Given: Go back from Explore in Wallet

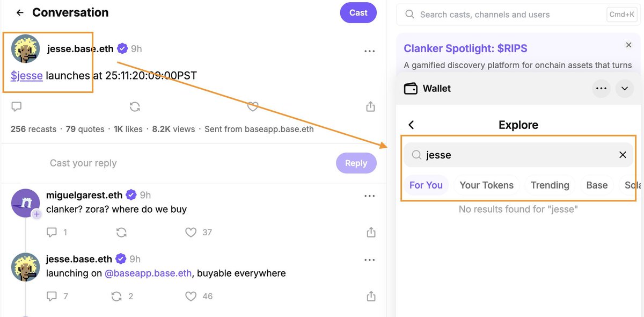Looking at the screenshot, I should [x=412, y=125].
